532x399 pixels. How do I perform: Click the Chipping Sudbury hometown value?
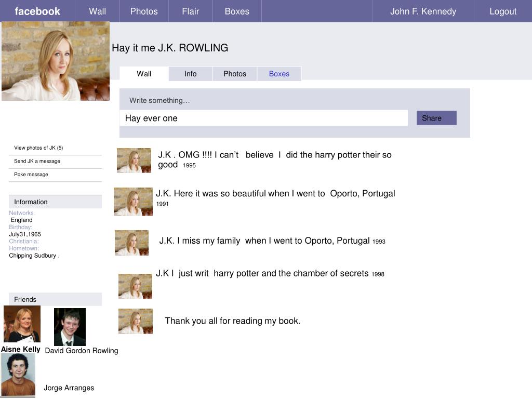[34, 256]
